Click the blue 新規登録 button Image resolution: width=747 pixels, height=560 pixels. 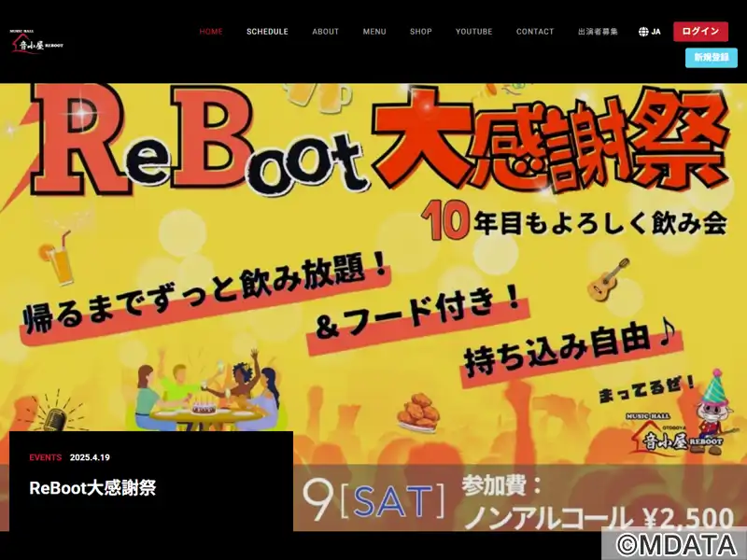point(712,58)
